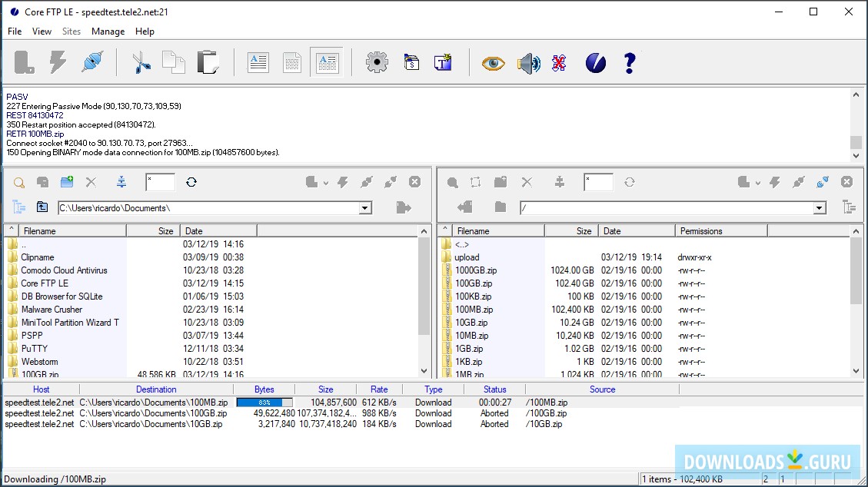The height and width of the screenshot is (487, 868).
Task: Click the remote pane active connection plug icon
Action: pos(822,182)
